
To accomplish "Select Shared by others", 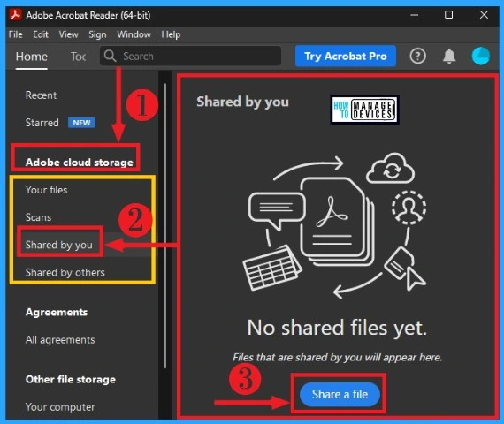I will click(65, 272).
